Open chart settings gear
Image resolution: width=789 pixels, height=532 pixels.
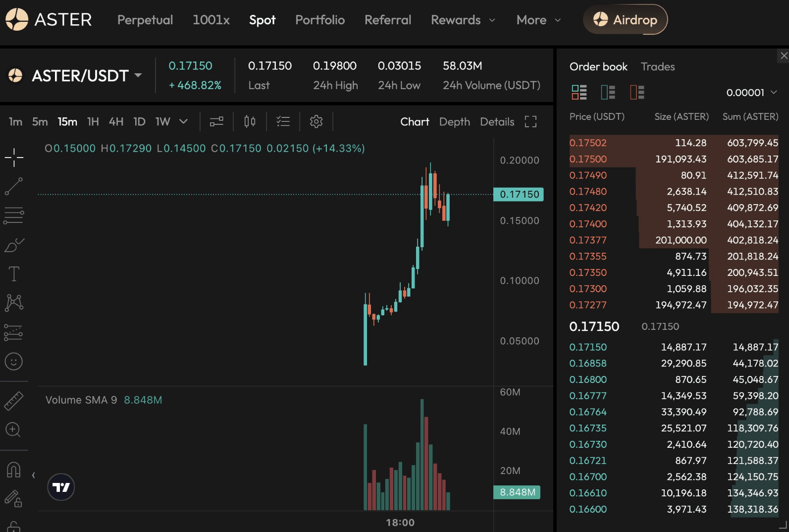(x=316, y=121)
